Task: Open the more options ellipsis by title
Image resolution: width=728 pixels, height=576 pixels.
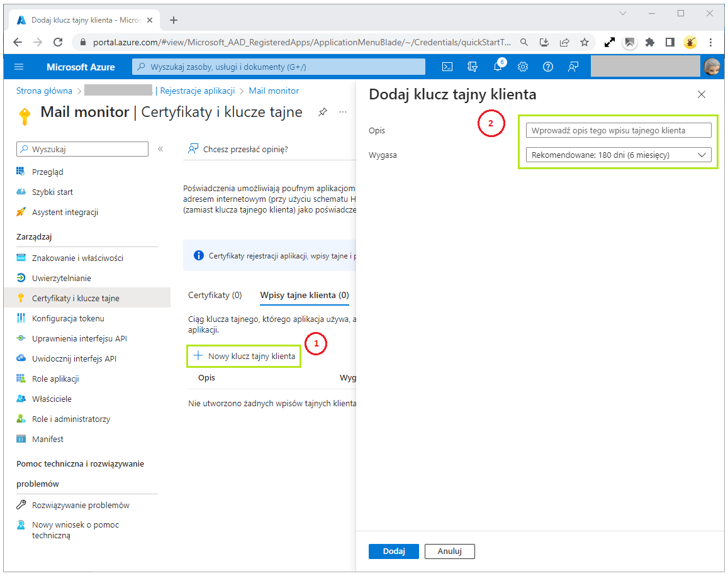Action: coord(344,112)
